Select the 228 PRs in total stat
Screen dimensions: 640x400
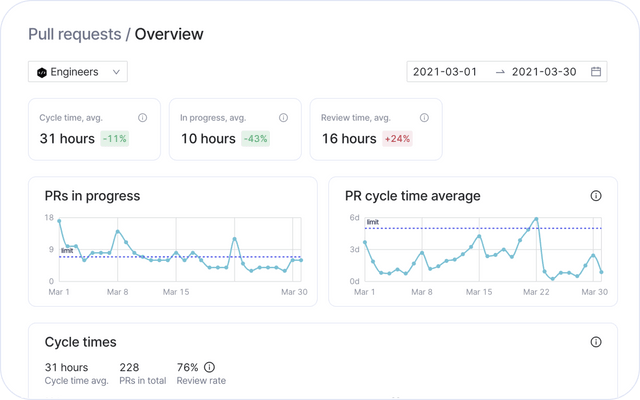pyautogui.click(x=130, y=367)
